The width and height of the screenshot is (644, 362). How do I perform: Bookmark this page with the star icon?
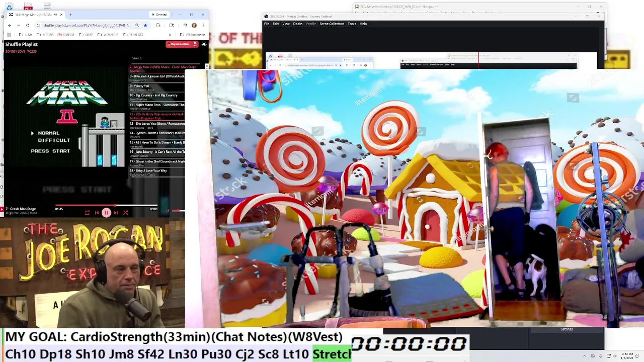pyautogui.click(x=145, y=25)
